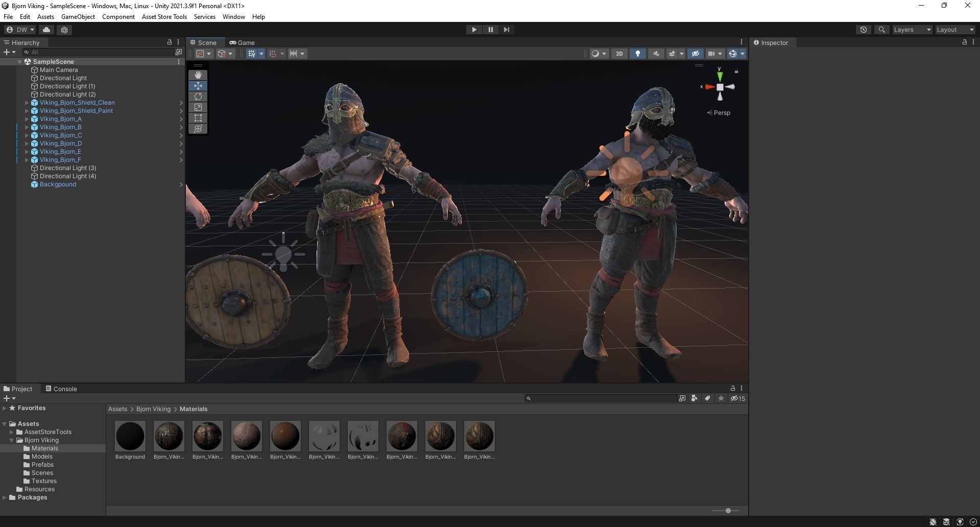
Task: Open the GameObject menu
Action: 78,17
